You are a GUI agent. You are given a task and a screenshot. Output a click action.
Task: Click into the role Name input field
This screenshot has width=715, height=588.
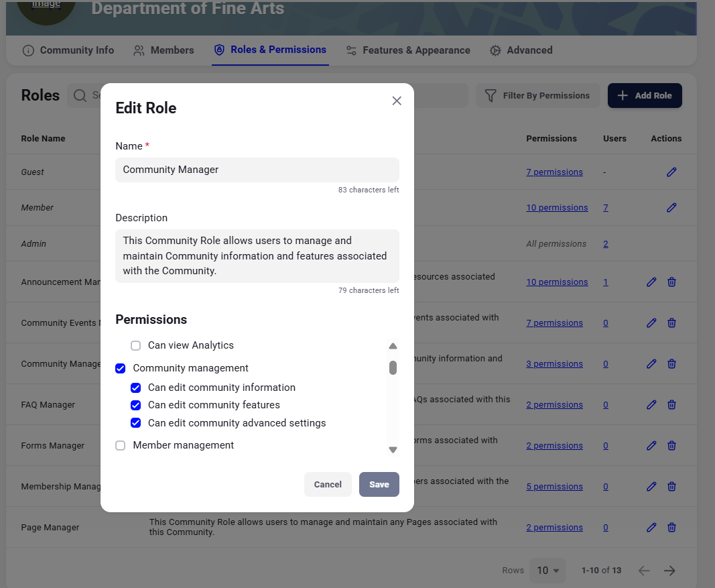(x=257, y=170)
